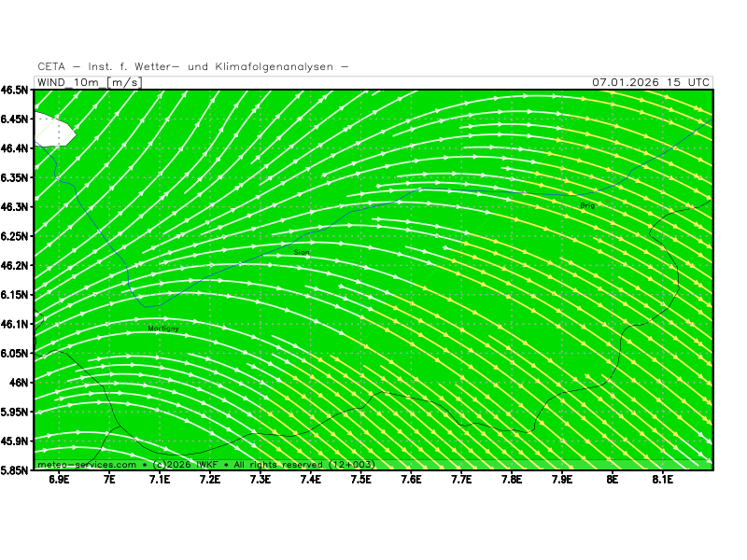The image size is (747, 560).
Task: Click the Martigny city label
Action: (162, 329)
